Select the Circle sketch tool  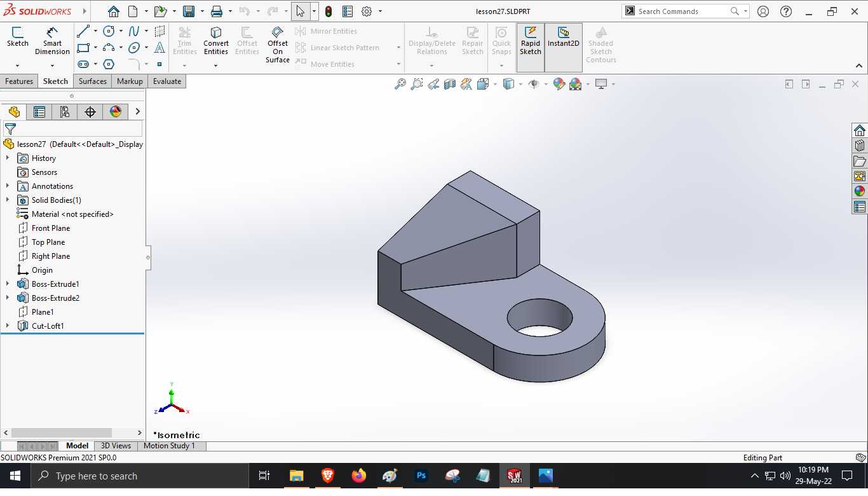click(109, 31)
